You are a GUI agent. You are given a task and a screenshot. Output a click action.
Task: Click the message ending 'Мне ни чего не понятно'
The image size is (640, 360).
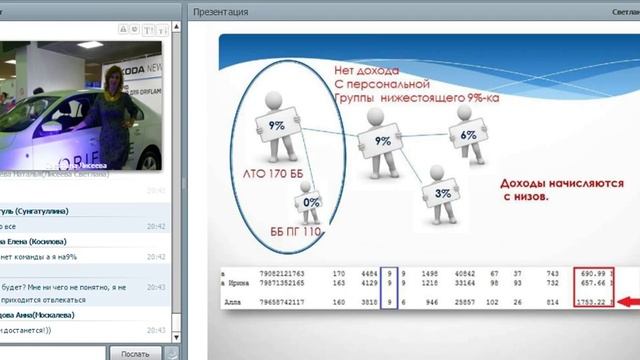coord(63,287)
